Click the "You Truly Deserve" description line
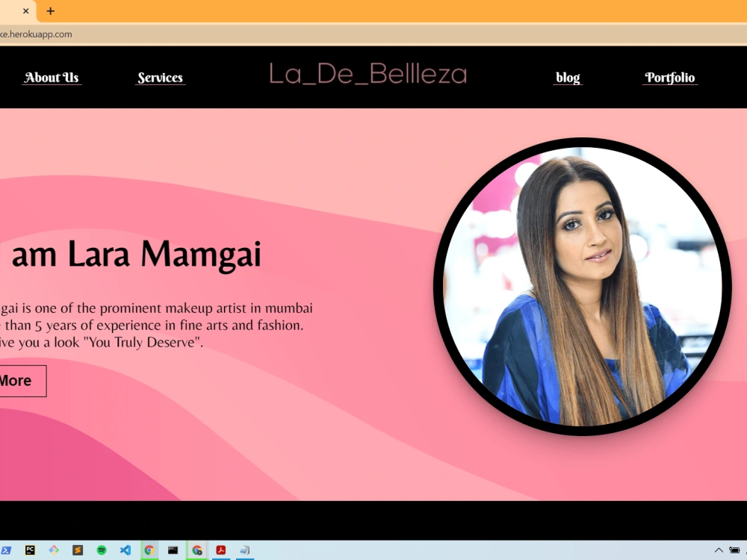 coord(102,343)
